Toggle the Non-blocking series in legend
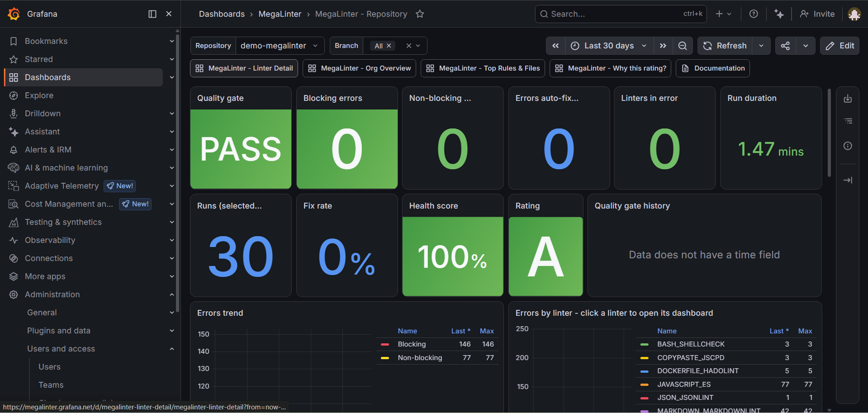868x413 pixels. (x=420, y=358)
